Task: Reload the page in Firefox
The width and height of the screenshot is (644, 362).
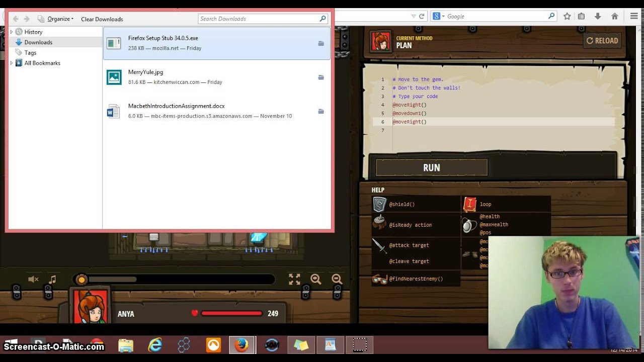Action: pyautogui.click(x=422, y=16)
